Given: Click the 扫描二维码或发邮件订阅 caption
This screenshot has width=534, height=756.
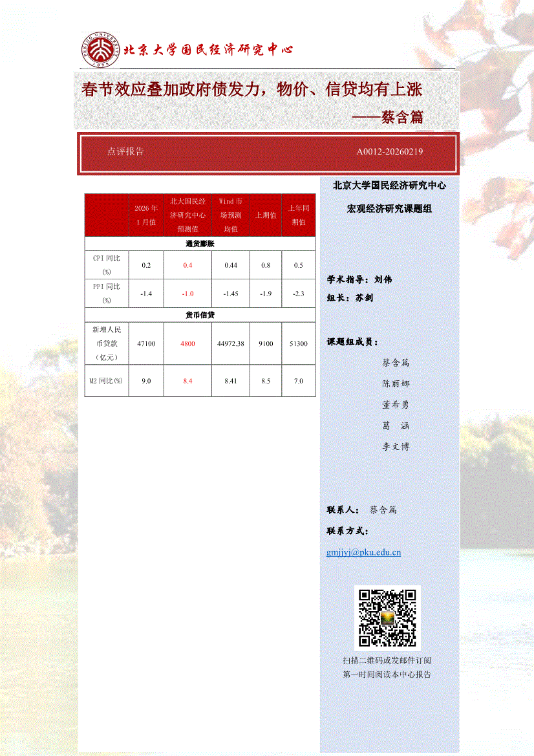Looking at the screenshot, I should [x=387, y=660].
